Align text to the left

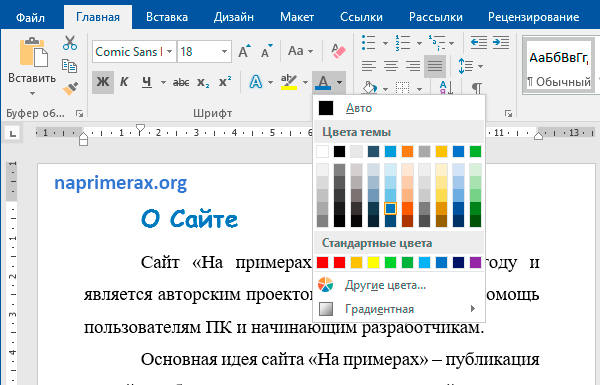pos(368,66)
